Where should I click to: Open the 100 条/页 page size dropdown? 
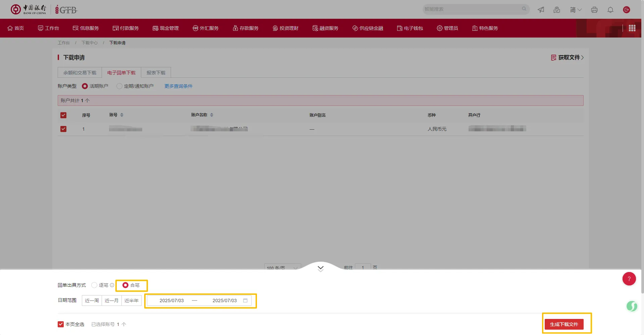point(282,268)
